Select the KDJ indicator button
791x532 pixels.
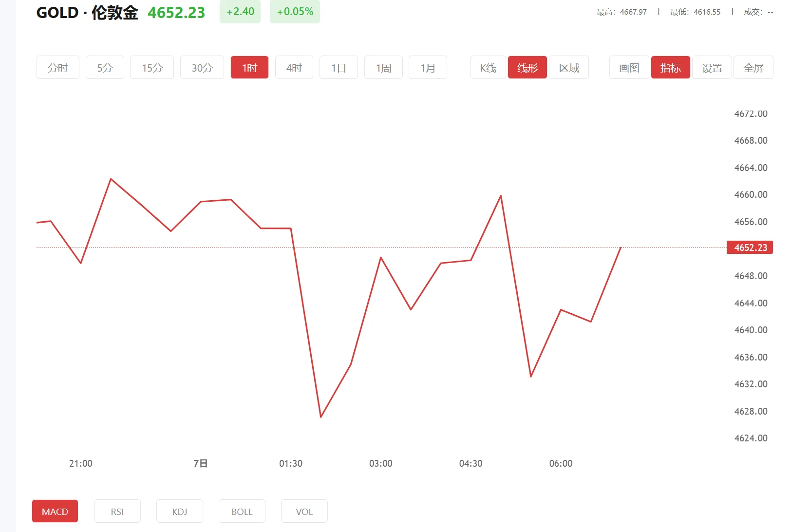click(179, 511)
